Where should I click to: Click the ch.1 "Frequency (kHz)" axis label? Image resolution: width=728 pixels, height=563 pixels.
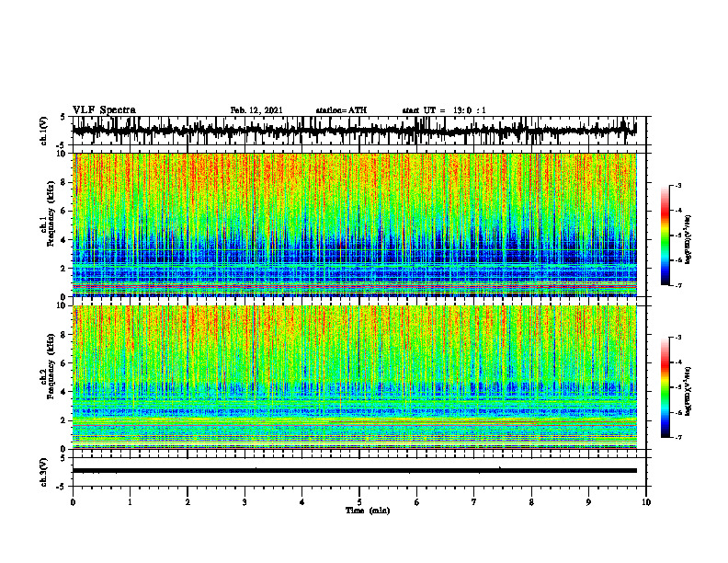[x=51, y=213]
